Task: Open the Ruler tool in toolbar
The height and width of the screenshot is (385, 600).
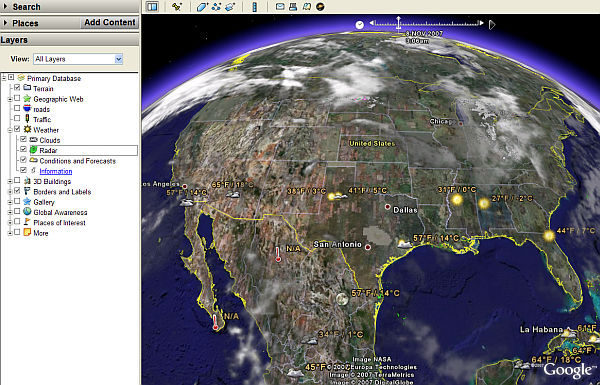Action: click(x=254, y=7)
